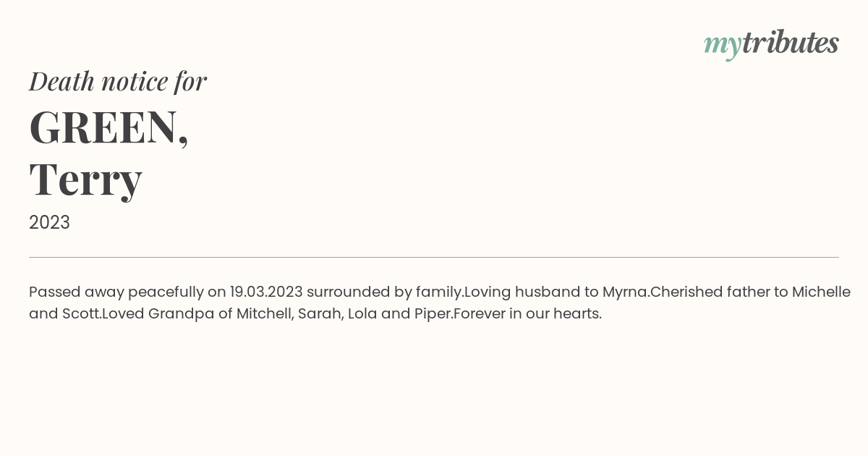Click the name Myrna in the notice
The image size is (868, 456).
(x=624, y=292)
